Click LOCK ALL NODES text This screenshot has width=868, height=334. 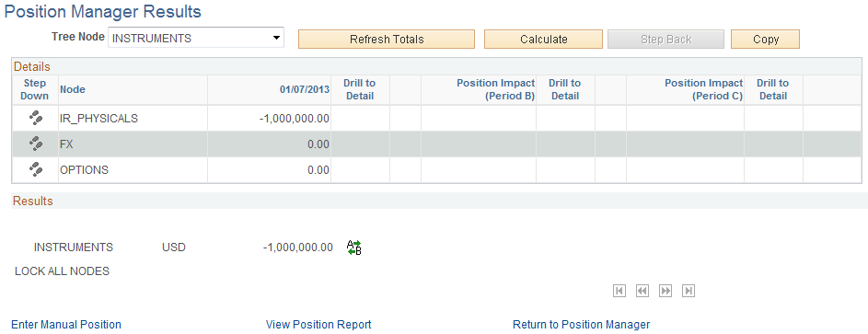pos(62,271)
